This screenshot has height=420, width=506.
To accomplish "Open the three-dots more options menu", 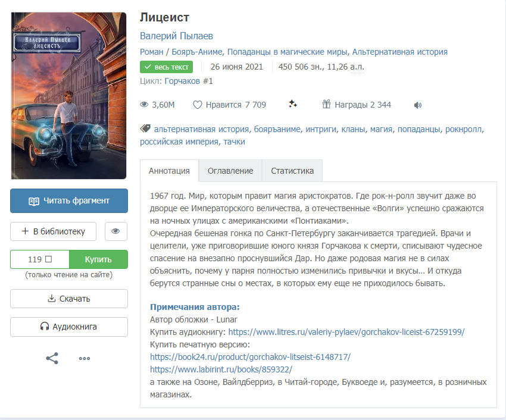I will coord(84,358).
